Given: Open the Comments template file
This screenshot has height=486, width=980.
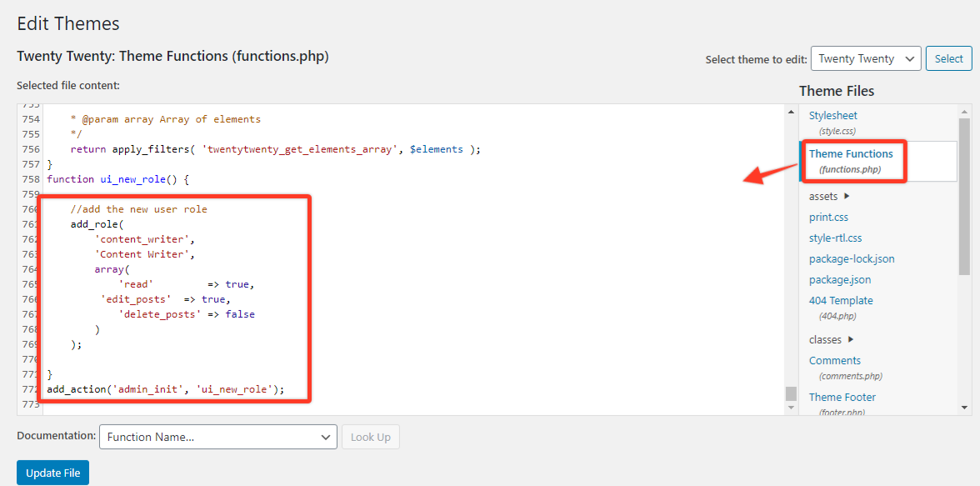Looking at the screenshot, I should coord(834,361).
